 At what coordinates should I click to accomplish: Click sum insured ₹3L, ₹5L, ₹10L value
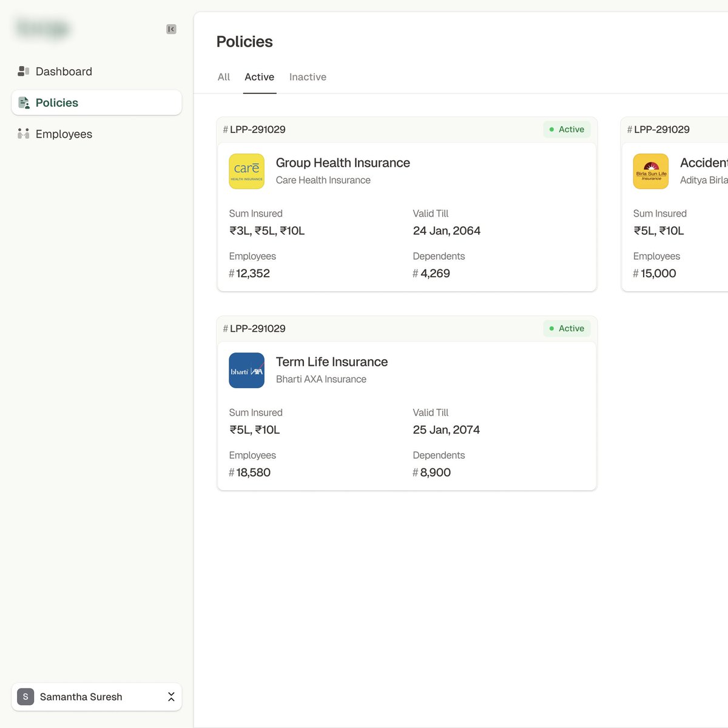[x=267, y=231]
